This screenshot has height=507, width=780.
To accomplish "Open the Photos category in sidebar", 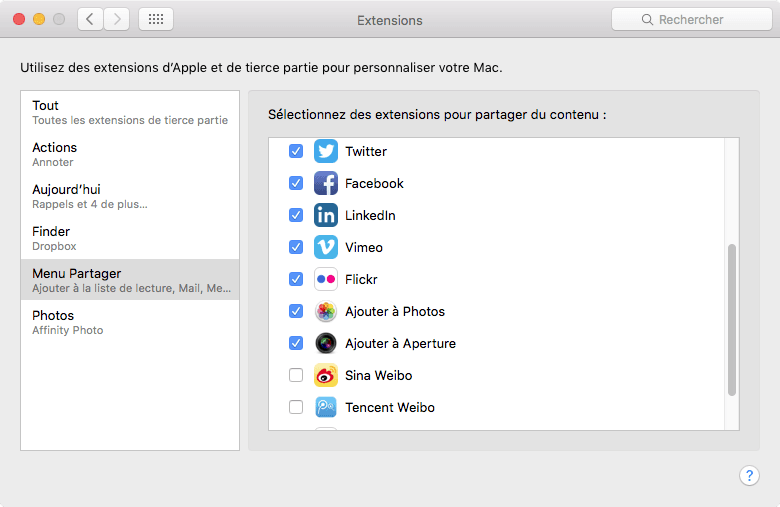I will coord(130,322).
